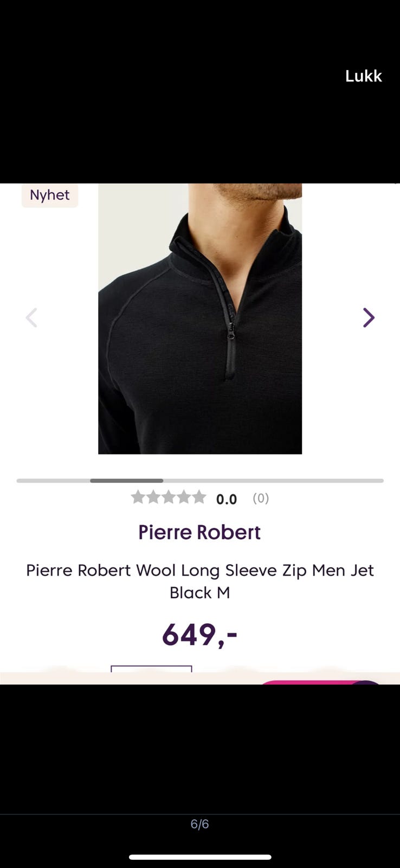
Task: Go to the next product image
Action: (369, 318)
